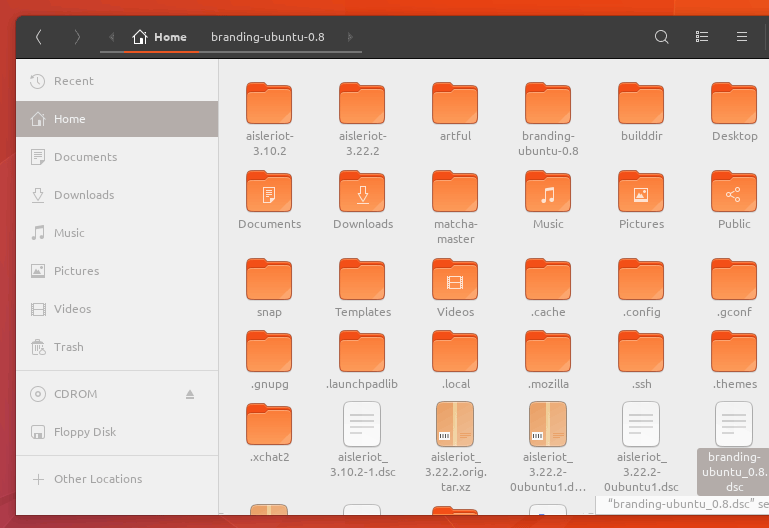Screen dimensions: 769x528
Task: Open Other Locations in the sidebar
Action: pyautogui.click(x=117, y=479)
